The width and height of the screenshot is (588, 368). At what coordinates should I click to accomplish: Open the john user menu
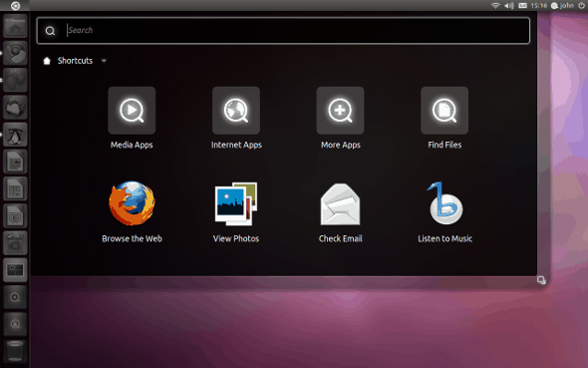point(562,6)
